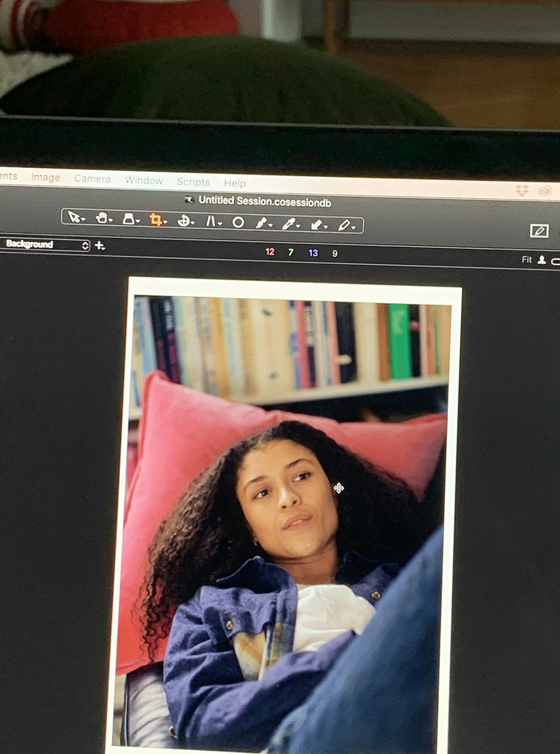The image size is (560, 754).
Task: Open the Background layer dropdown
Action: coord(45,245)
